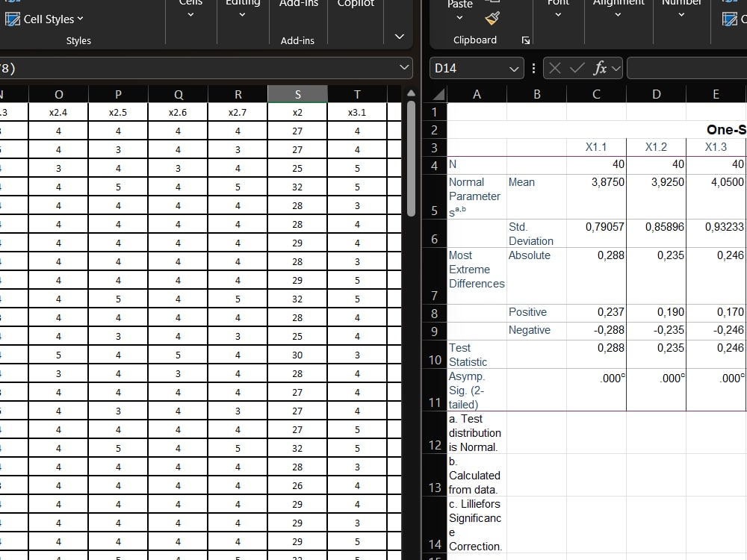Select column O header
Screen dimensions: 747x560
58,94
